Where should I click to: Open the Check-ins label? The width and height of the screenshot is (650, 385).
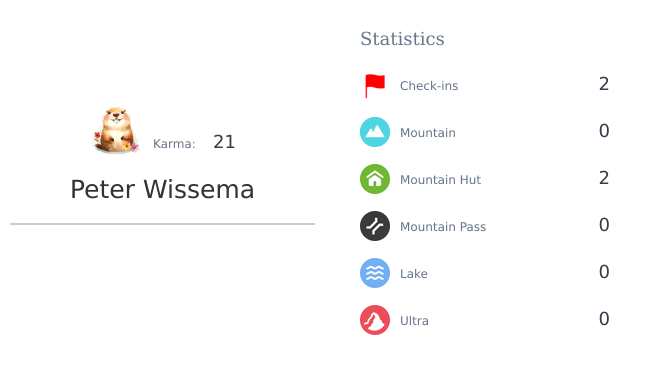(429, 86)
